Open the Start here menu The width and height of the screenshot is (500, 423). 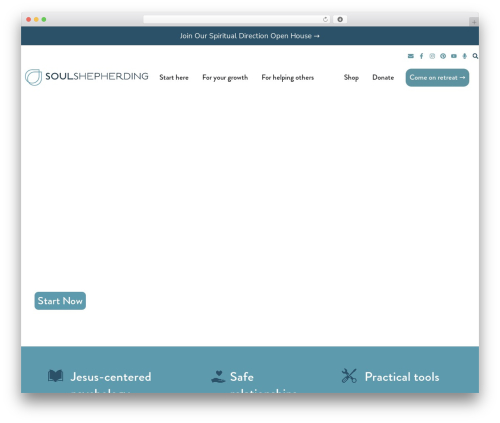[x=174, y=77]
